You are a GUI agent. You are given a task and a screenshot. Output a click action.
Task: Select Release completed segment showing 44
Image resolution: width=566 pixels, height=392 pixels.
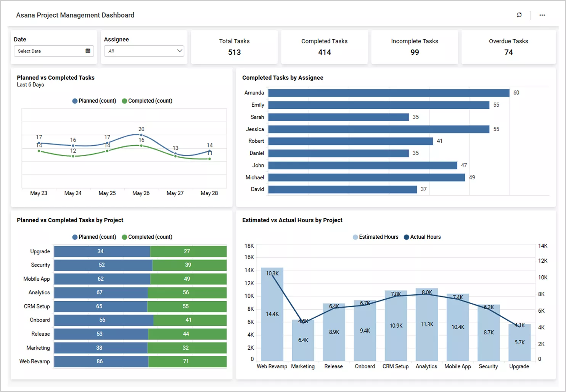[x=187, y=334]
